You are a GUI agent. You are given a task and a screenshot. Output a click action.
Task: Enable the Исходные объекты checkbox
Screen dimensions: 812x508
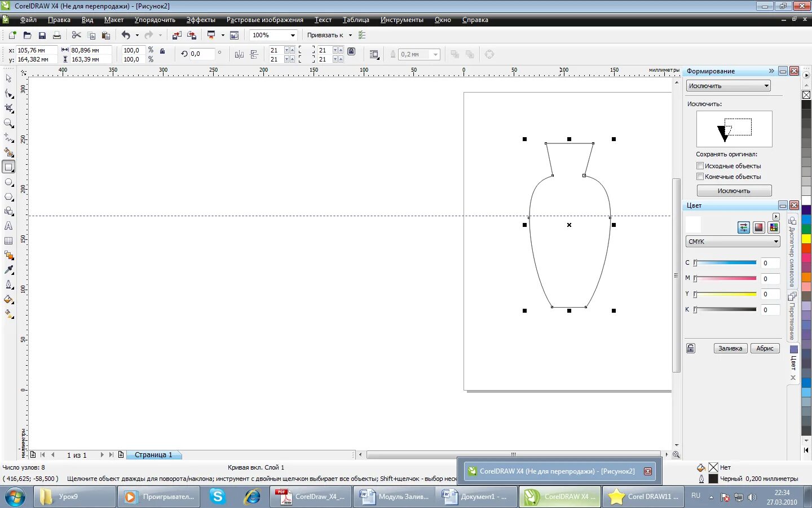(x=700, y=166)
